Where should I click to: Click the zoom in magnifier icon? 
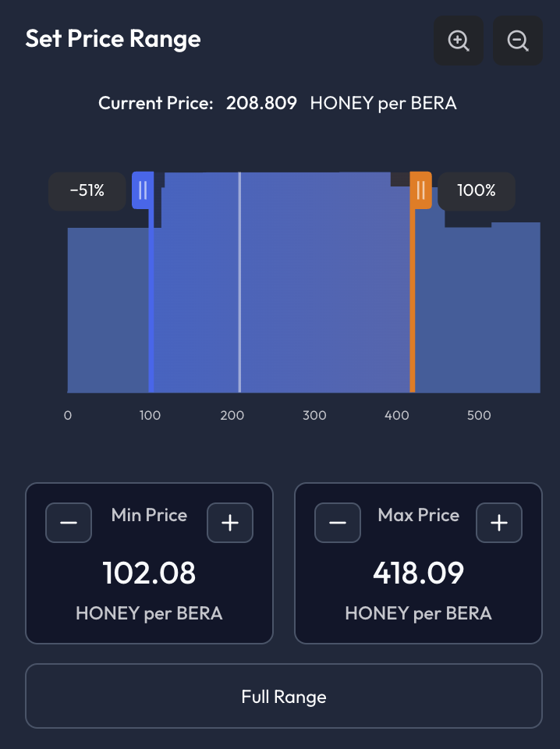pyautogui.click(x=459, y=41)
